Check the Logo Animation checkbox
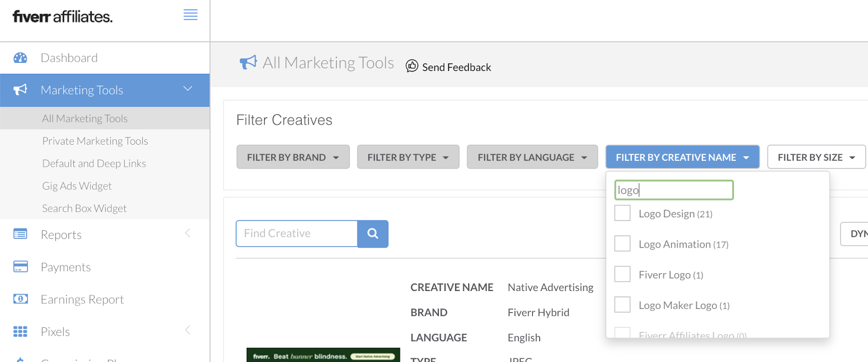The width and height of the screenshot is (868, 362). tap(622, 243)
